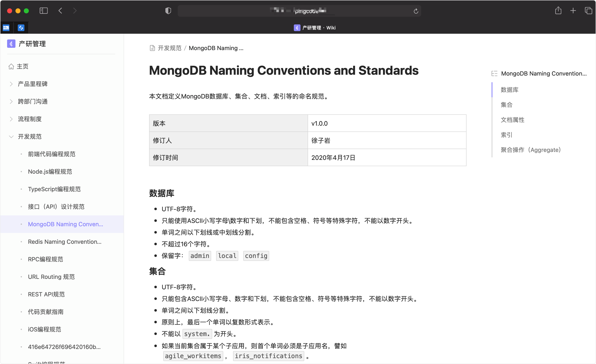
Task: Open Redis Naming Convention page
Action: coord(65,242)
